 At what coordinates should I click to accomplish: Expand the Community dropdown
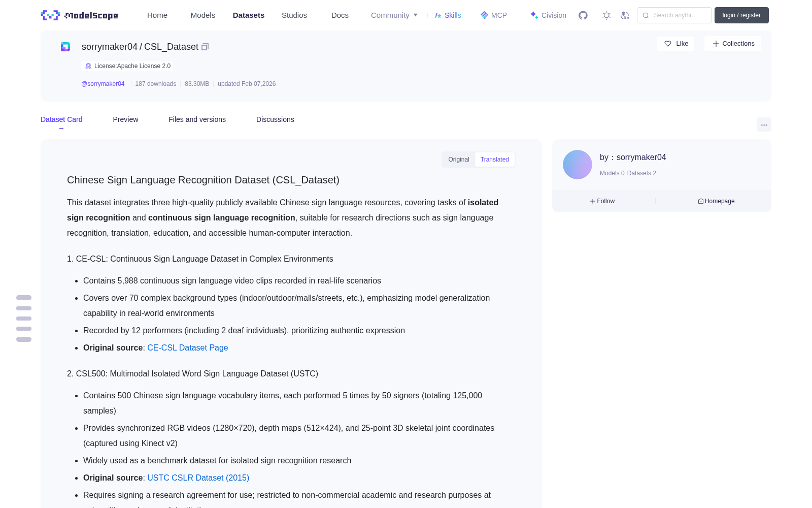394,15
